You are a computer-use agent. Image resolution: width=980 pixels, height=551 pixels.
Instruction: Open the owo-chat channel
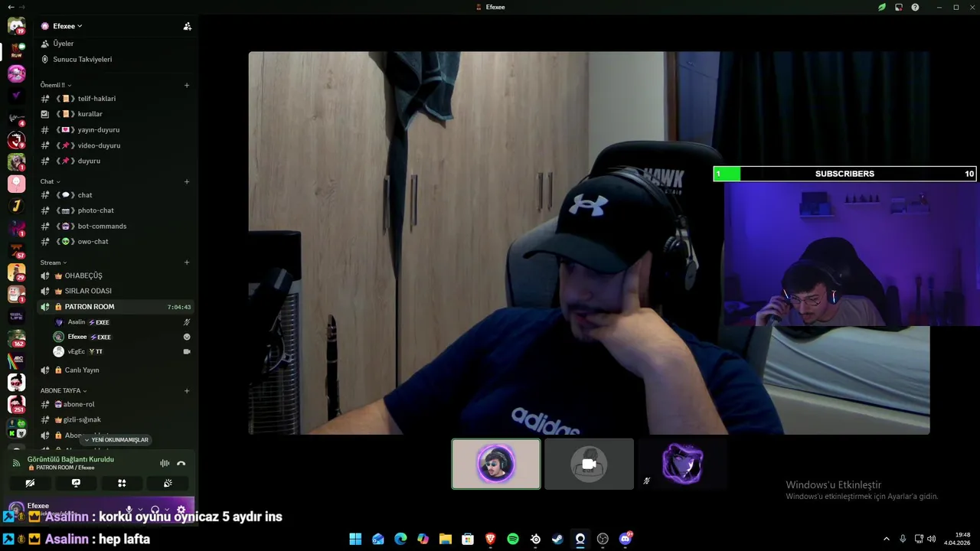(115, 241)
